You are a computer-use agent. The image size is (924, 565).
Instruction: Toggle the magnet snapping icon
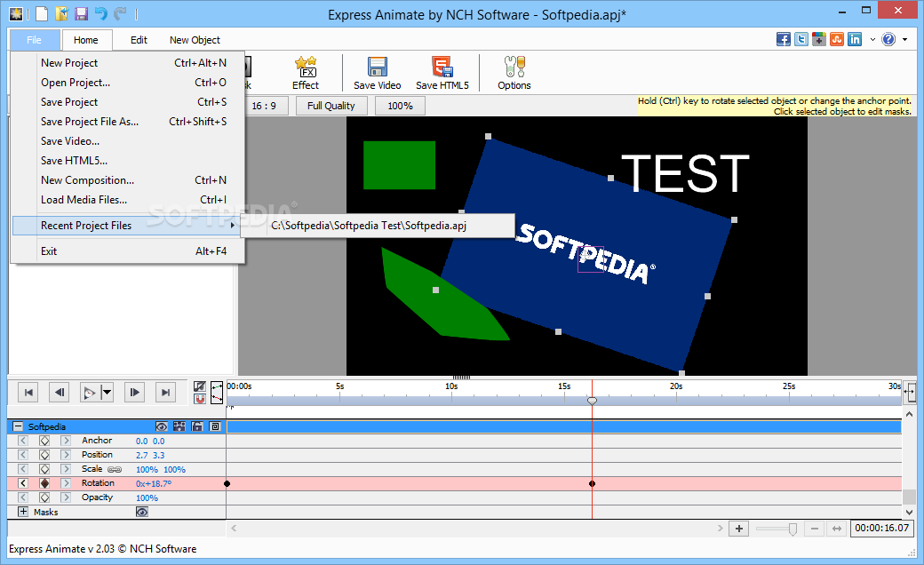pyautogui.click(x=200, y=399)
